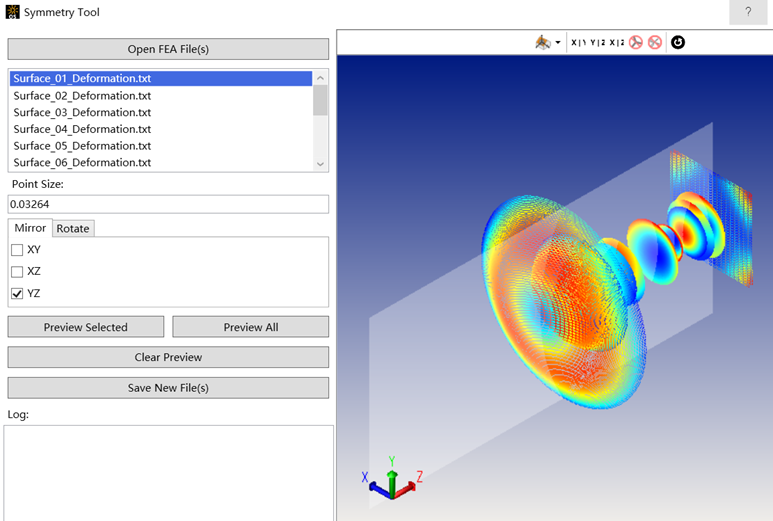Click the second red crossed-out icon

point(655,42)
